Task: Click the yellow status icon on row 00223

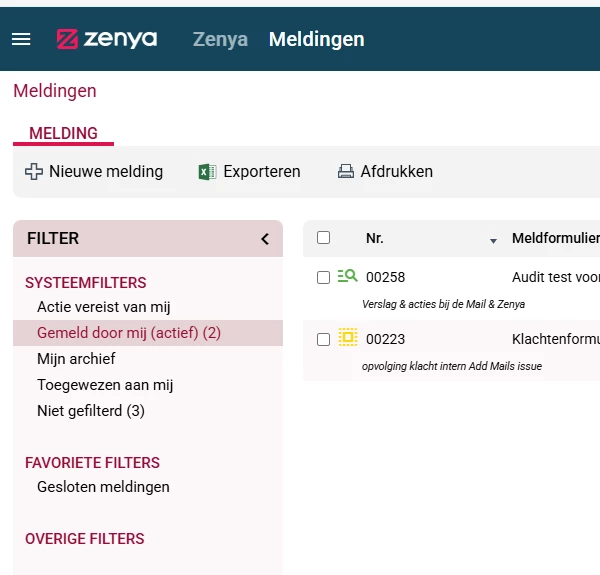Action: point(347,338)
